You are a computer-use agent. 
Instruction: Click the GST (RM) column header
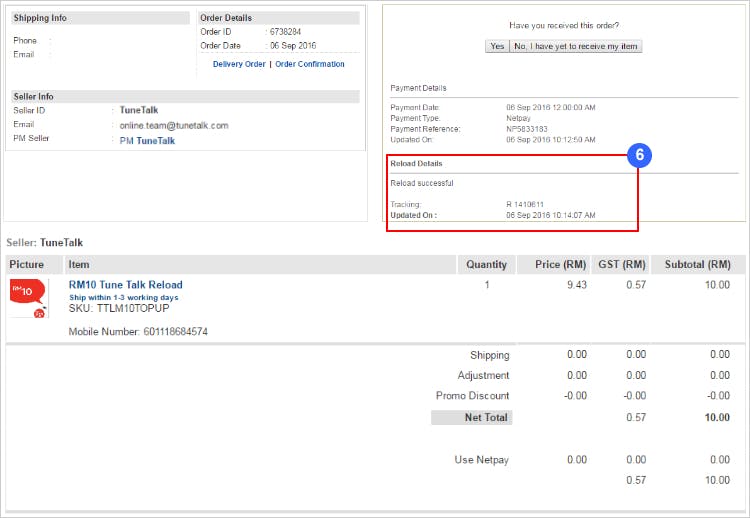click(x=622, y=265)
